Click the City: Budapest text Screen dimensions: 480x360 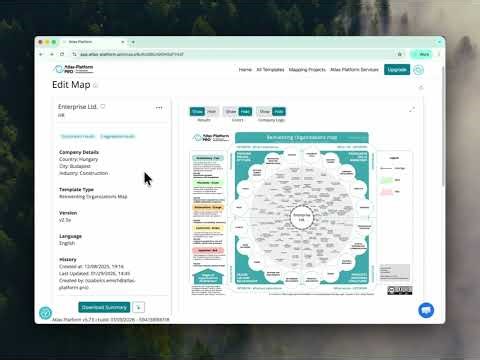pos(75,166)
